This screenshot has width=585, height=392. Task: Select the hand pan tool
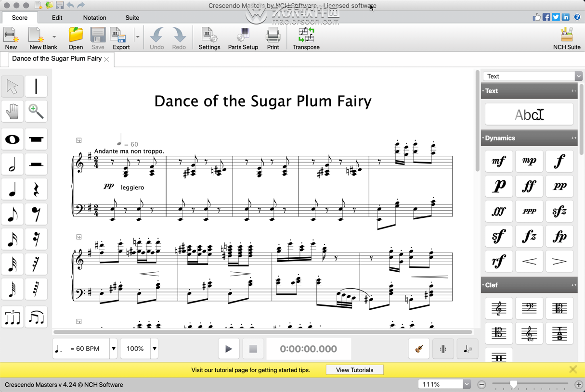(12, 112)
